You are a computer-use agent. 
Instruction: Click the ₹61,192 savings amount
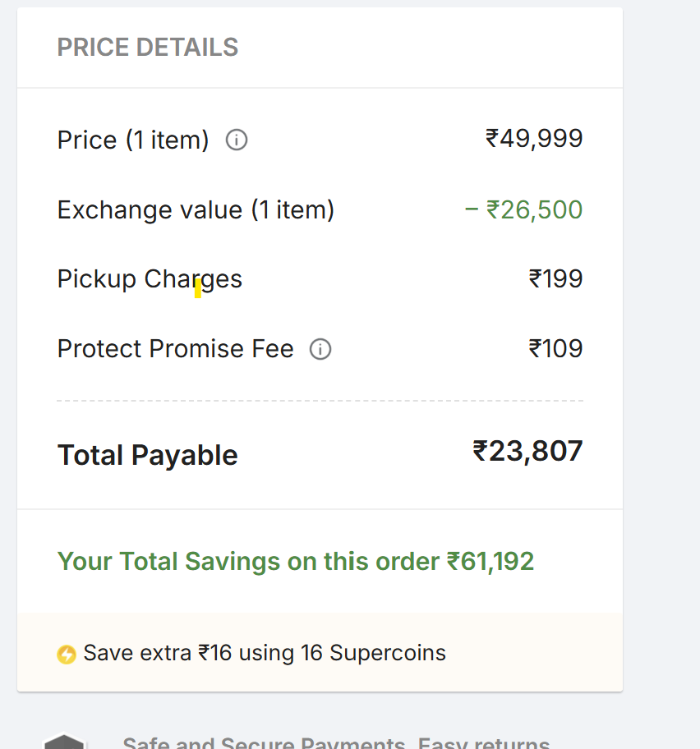click(x=490, y=562)
